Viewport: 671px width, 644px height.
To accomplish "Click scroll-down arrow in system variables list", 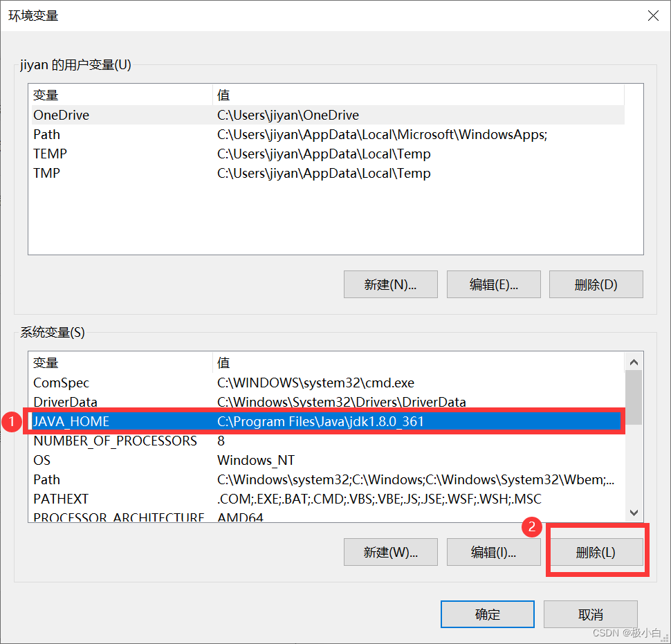I will (634, 512).
